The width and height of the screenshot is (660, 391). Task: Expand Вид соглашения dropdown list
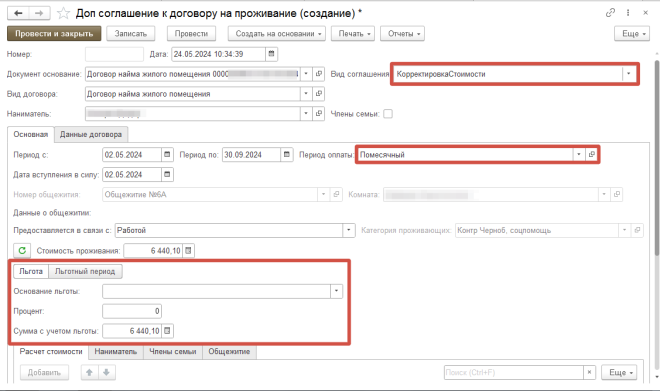pyautogui.click(x=628, y=74)
